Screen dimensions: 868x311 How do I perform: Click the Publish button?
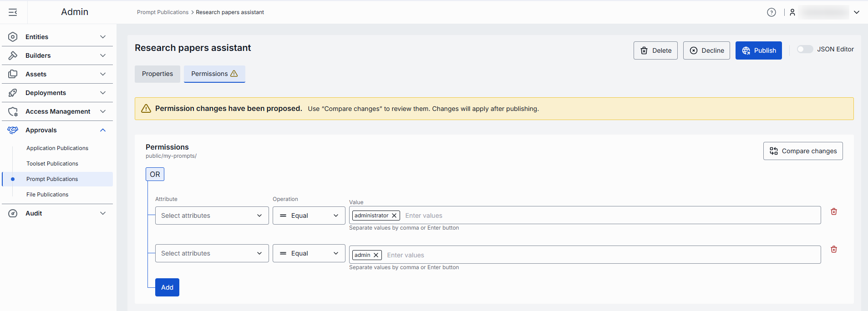(x=758, y=50)
